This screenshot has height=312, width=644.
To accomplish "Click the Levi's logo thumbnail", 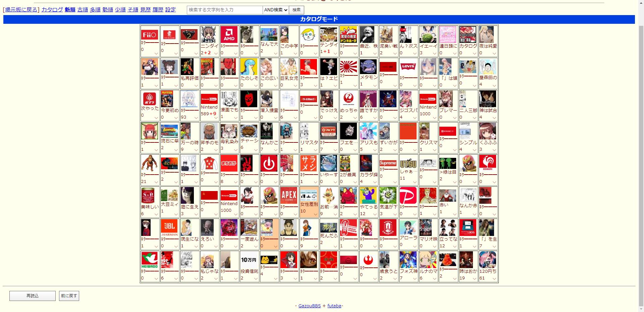I will point(408,66).
